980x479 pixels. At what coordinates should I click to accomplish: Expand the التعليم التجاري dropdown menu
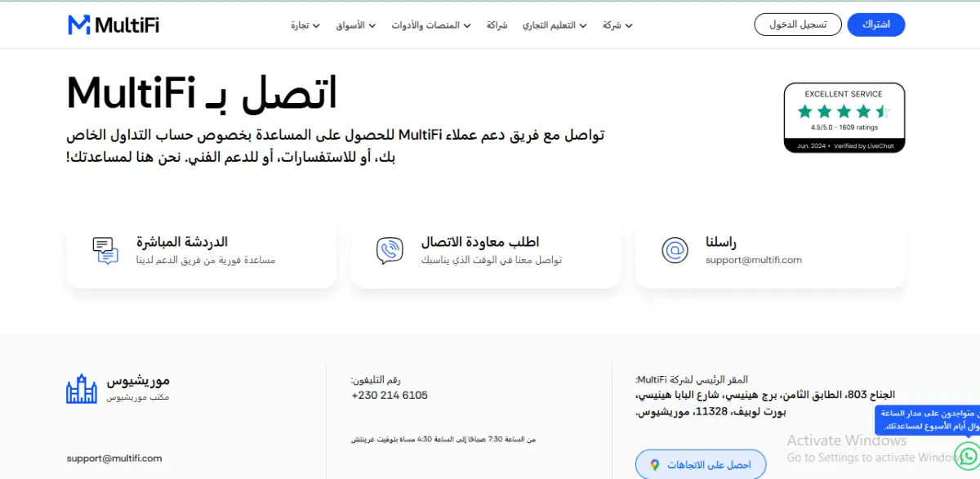(x=555, y=25)
